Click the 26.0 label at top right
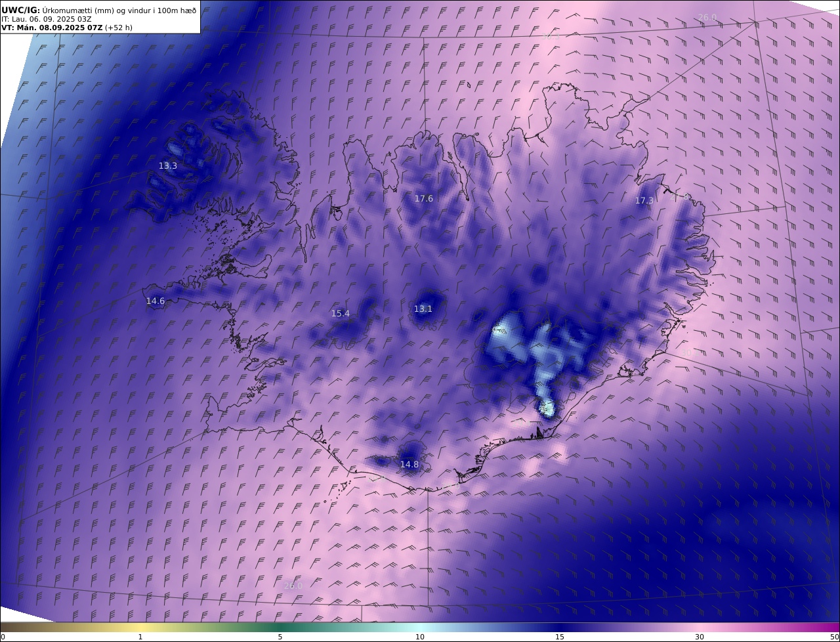Viewport: 840px width, 642px height. [707, 18]
